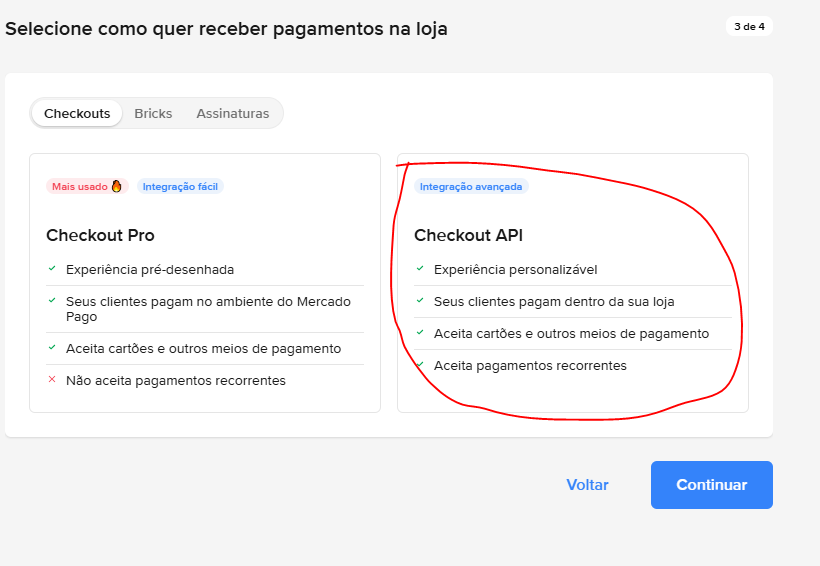820x566 pixels.
Task: Click checkmark next to pagam dentro da sua loja
Action: tap(420, 301)
